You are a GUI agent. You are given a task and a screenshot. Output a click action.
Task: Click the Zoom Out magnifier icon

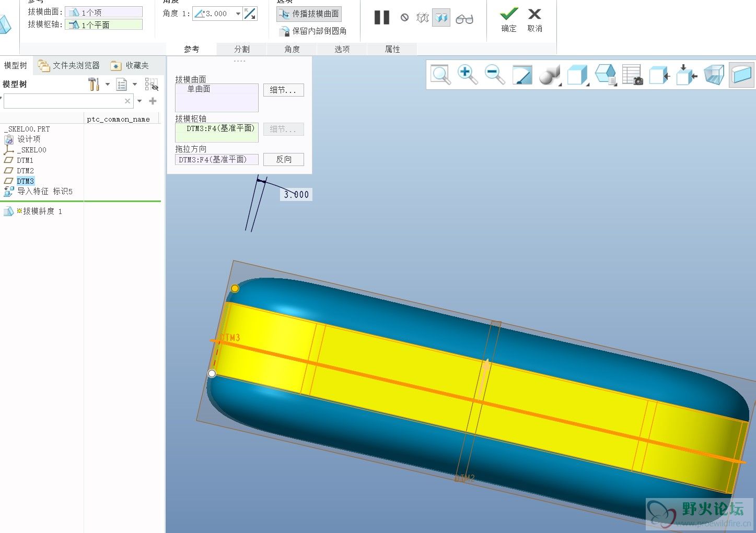coord(494,75)
